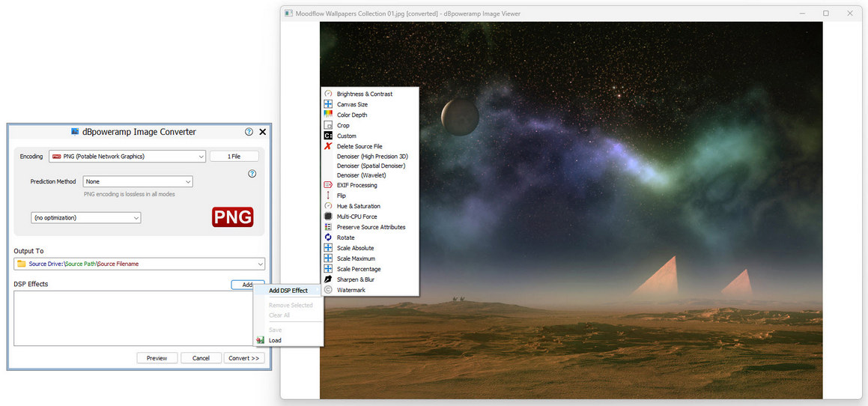Click the Color Depth rainbow icon
The image size is (868, 406).
(x=328, y=115)
